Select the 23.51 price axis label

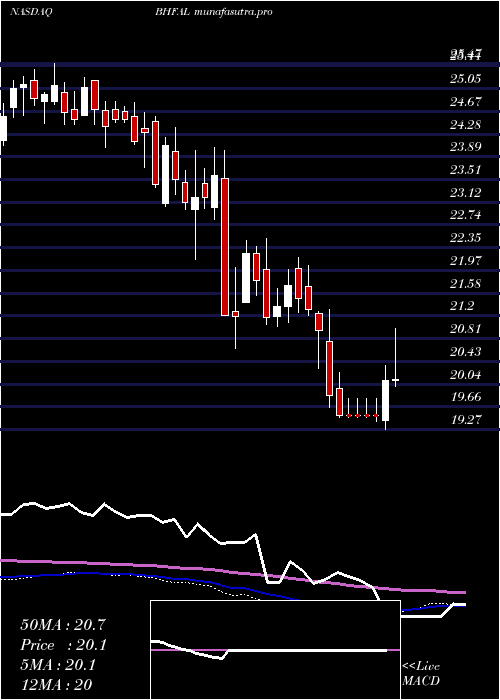[x=466, y=170]
